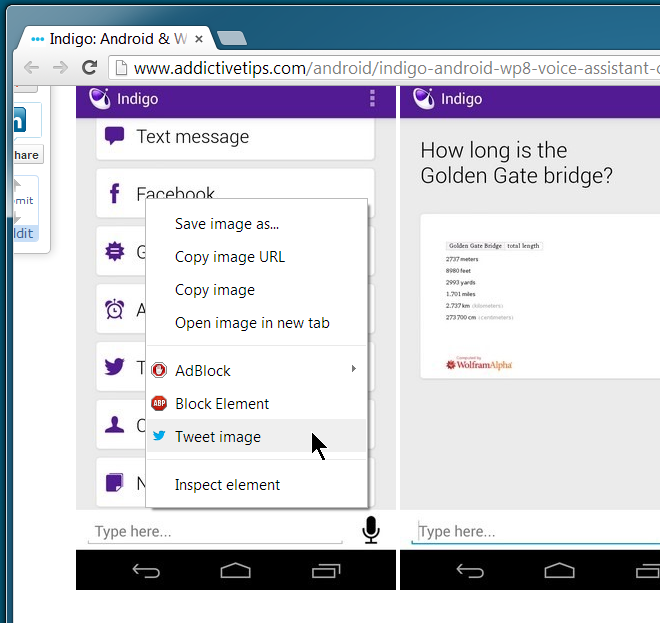
Task: Choose Block Element from context menu
Action: pos(257,404)
